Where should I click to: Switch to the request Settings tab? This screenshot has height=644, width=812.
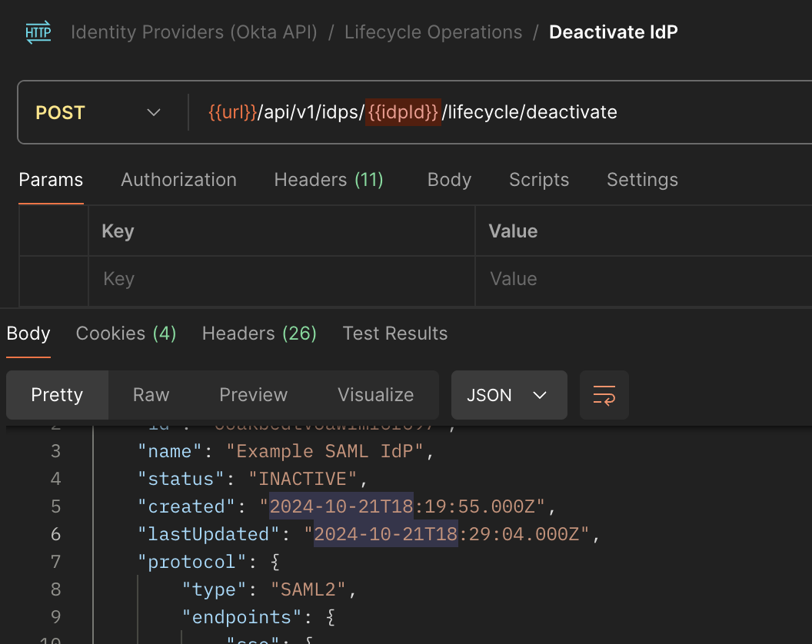pyautogui.click(x=642, y=180)
